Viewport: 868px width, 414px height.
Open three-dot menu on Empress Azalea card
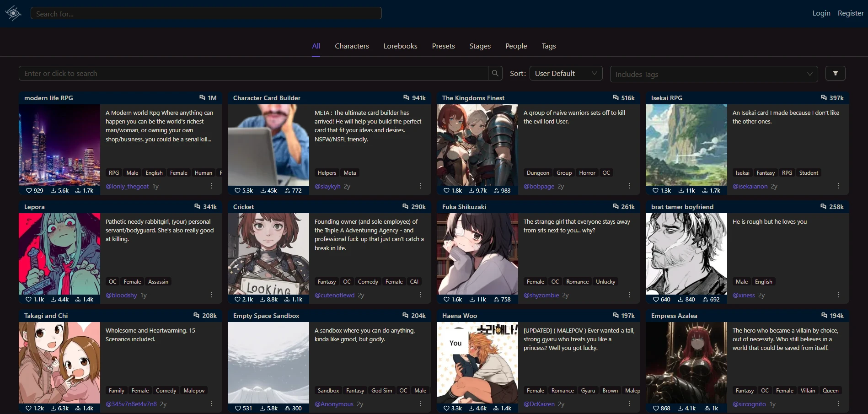click(839, 403)
